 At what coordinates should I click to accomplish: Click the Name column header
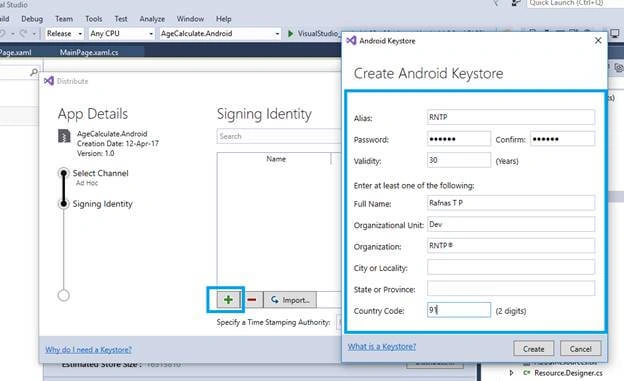point(275,159)
